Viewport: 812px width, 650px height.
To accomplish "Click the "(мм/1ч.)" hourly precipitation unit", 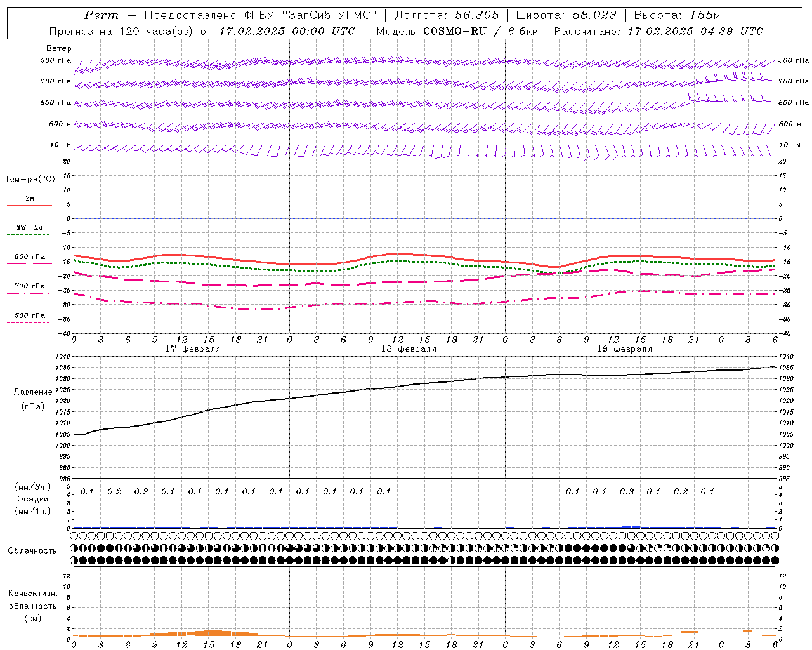I will [33, 510].
